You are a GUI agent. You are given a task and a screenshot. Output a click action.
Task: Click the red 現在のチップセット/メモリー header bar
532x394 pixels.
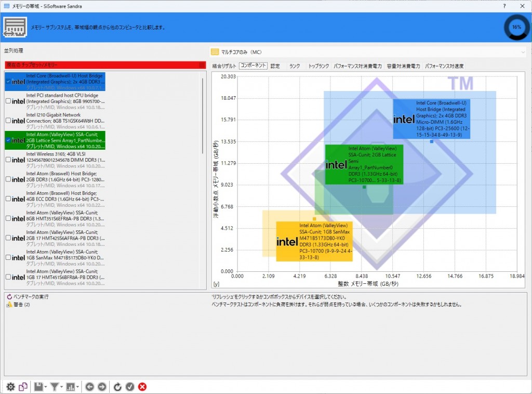tap(105, 65)
